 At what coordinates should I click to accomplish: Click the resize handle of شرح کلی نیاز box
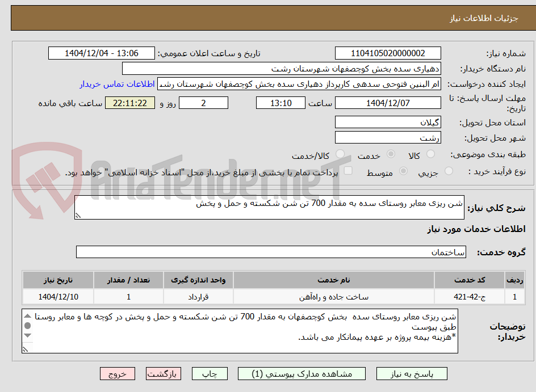pyautogui.click(x=78, y=216)
